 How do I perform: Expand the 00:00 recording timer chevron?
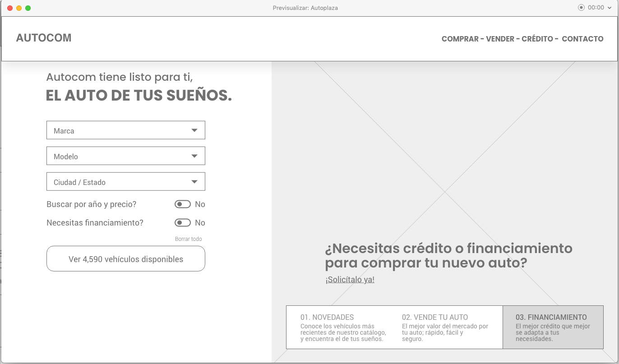[x=610, y=8]
